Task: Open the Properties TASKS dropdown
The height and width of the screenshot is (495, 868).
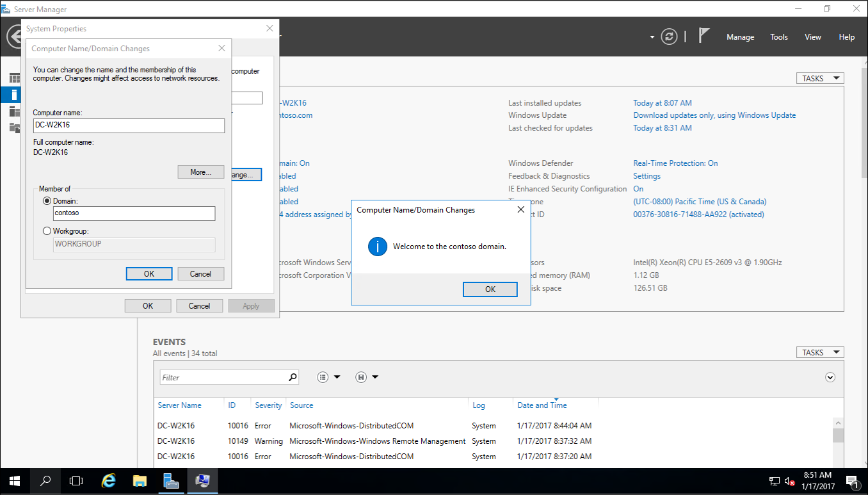Action: pos(820,78)
